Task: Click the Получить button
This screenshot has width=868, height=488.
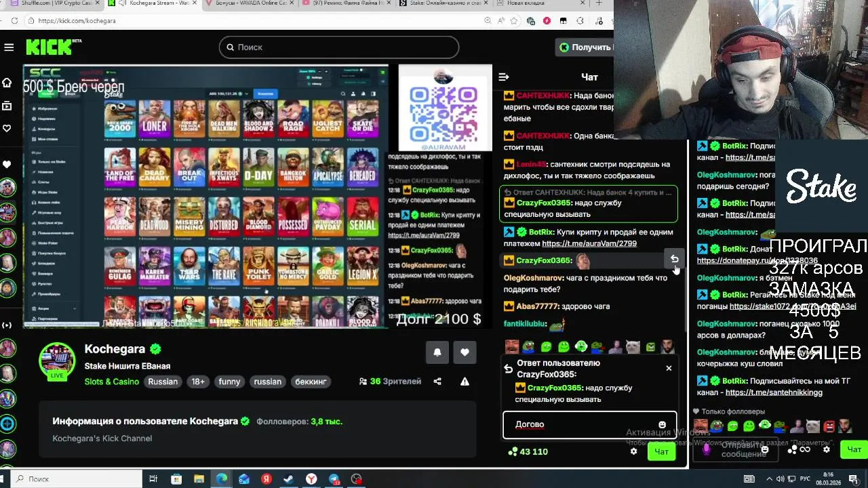Action: click(585, 47)
